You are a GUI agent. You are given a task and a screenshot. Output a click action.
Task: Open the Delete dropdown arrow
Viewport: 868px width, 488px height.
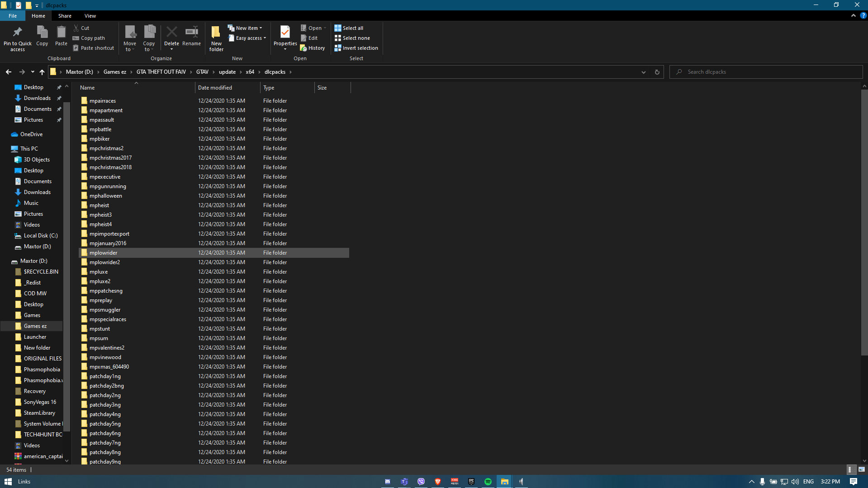171,49
